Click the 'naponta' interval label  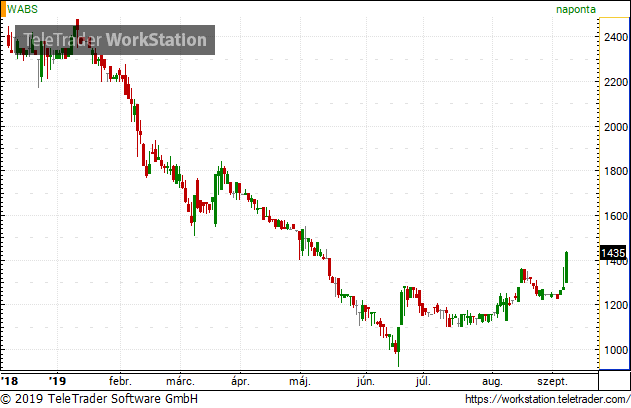coord(575,9)
